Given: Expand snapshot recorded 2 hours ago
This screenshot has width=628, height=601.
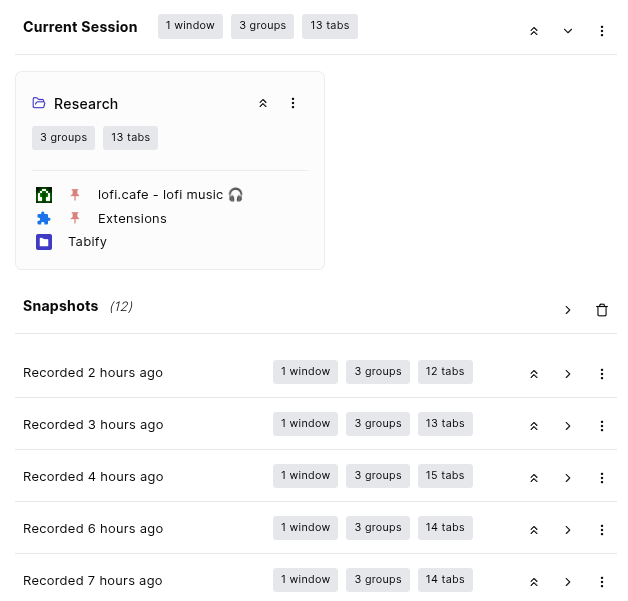Looking at the screenshot, I should click(568, 374).
